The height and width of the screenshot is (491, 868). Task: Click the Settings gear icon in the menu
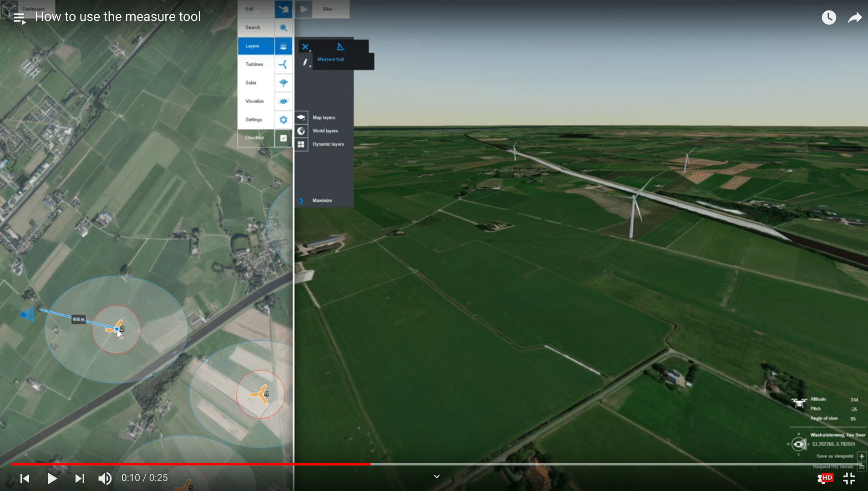(x=283, y=120)
